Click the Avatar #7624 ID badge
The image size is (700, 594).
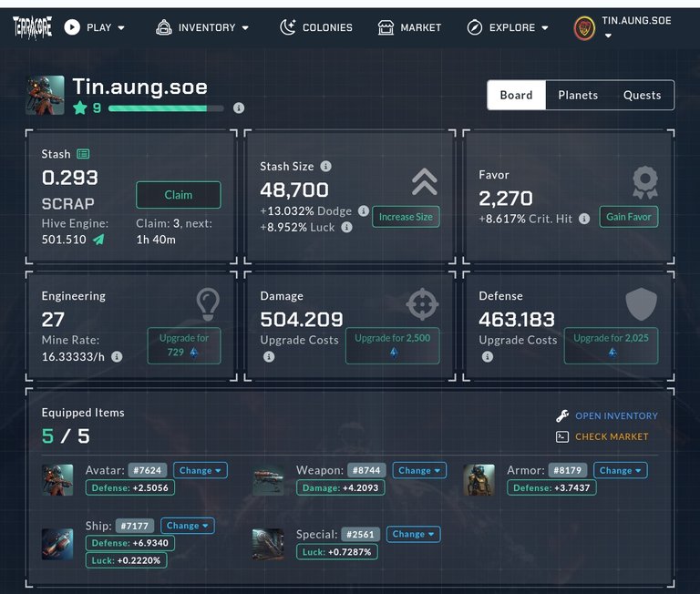(148, 470)
